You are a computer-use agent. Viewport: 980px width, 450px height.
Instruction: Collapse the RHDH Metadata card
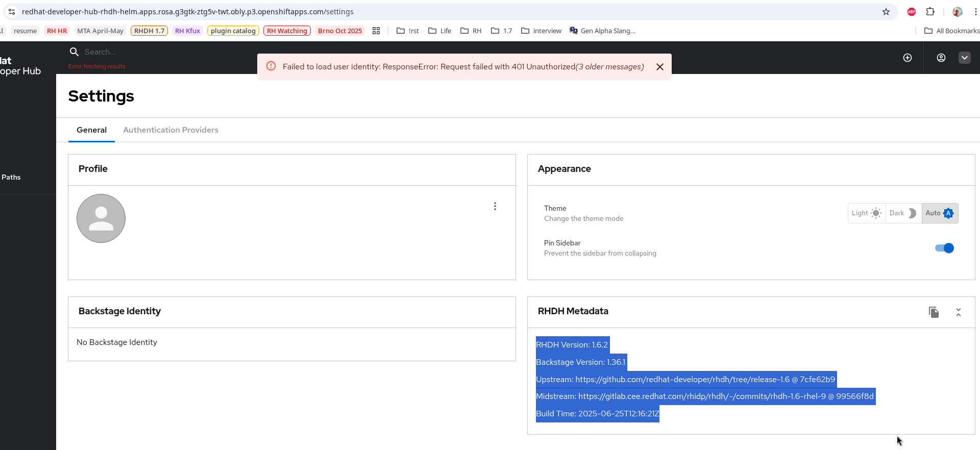[x=959, y=312]
